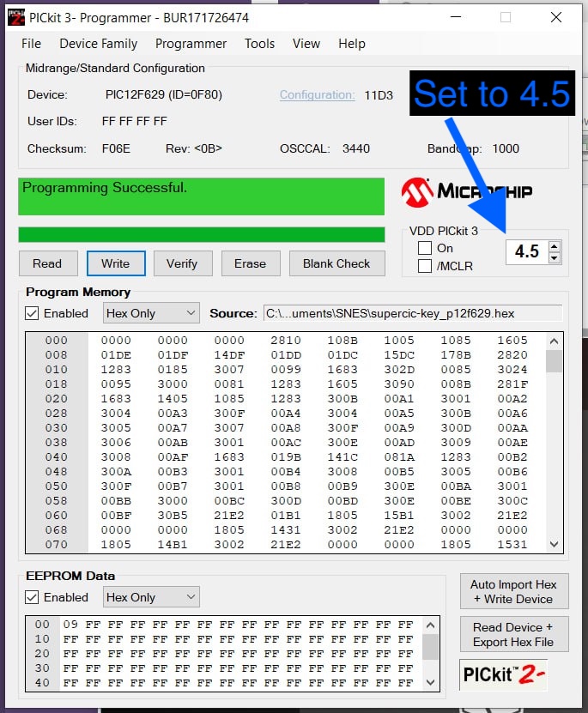This screenshot has height=713, width=588.
Task: Click the Verify button
Action: pos(182,263)
